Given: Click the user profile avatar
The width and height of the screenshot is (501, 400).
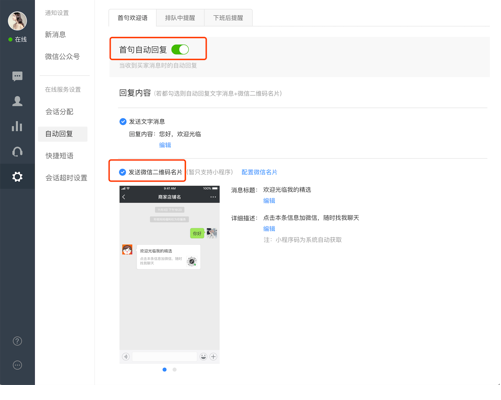Looking at the screenshot, I should [17, 21].
